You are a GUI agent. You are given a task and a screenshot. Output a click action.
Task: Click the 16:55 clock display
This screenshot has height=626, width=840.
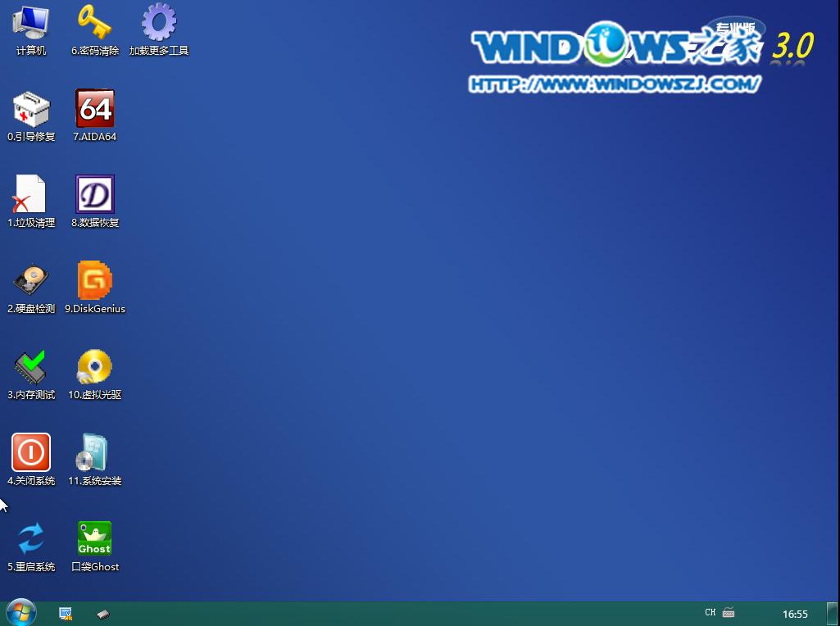pos(793,612)
